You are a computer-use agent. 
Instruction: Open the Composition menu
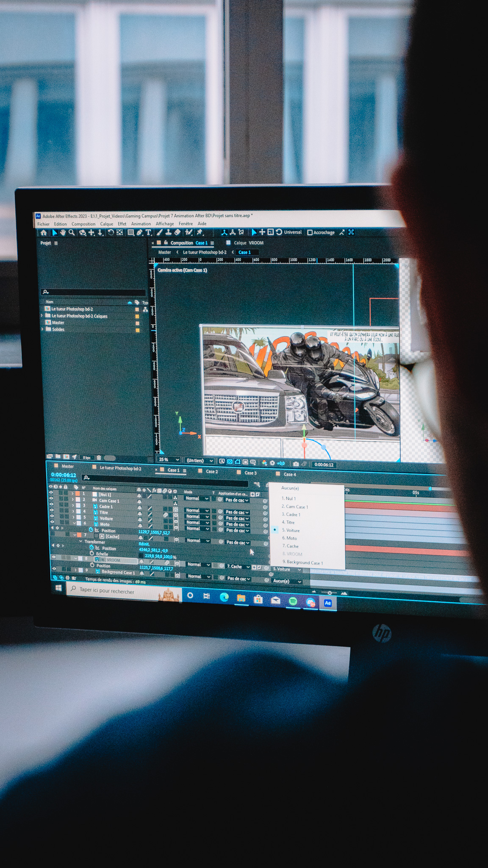click(83, 224)
